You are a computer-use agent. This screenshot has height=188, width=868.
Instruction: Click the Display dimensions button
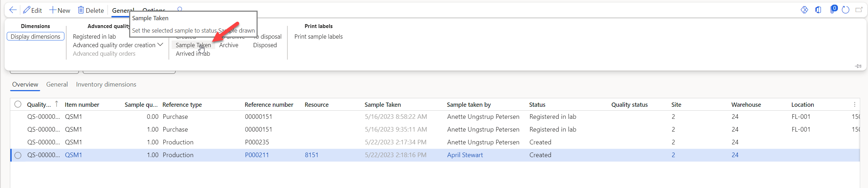click(x=35, y=37)
